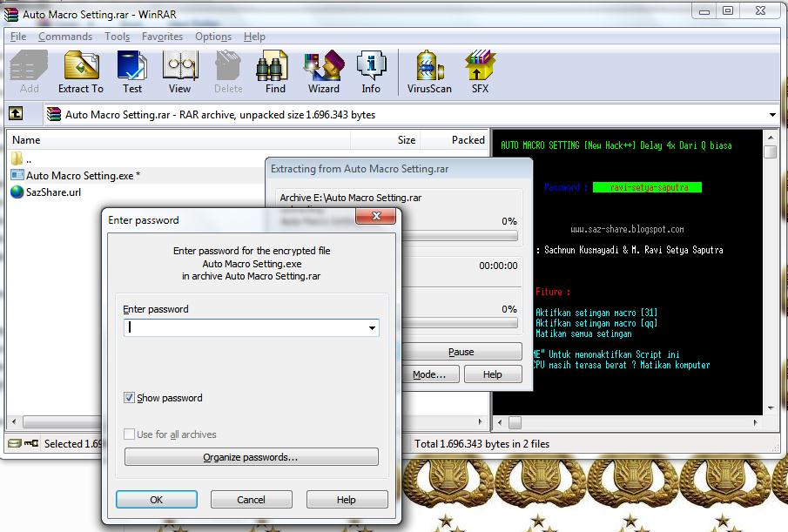788x532 pixels.
Task: Click the lower extraction progress bar
Action: [x=460, y=324]
